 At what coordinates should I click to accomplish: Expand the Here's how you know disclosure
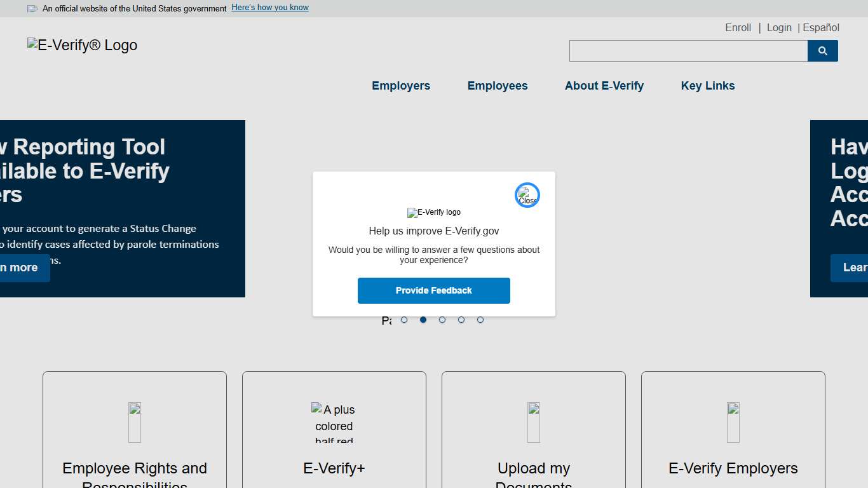pos(269,7)
